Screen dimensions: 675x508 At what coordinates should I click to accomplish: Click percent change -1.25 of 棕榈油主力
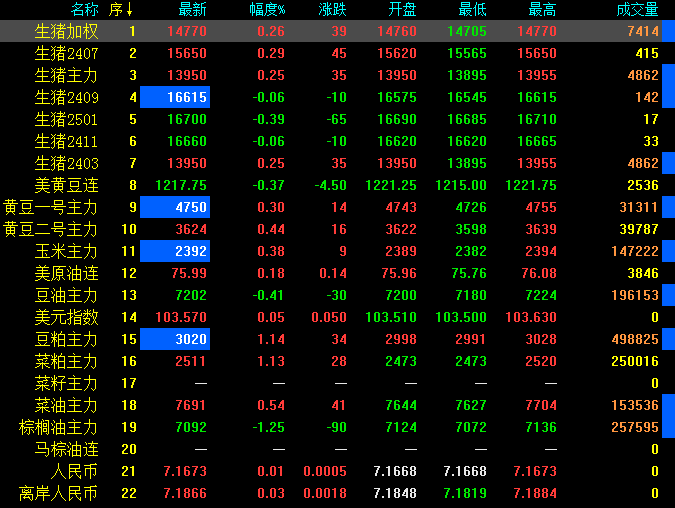269,427
